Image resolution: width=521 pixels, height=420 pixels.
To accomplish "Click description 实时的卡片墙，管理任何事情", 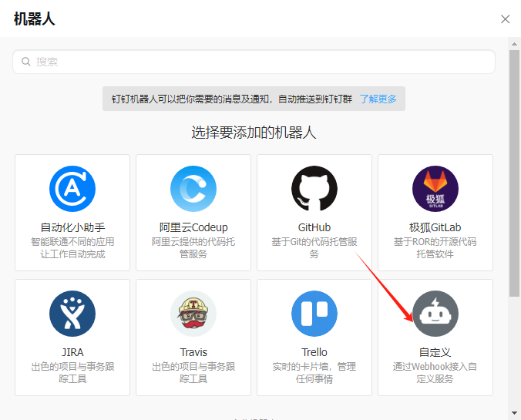I will pos(314,372).
